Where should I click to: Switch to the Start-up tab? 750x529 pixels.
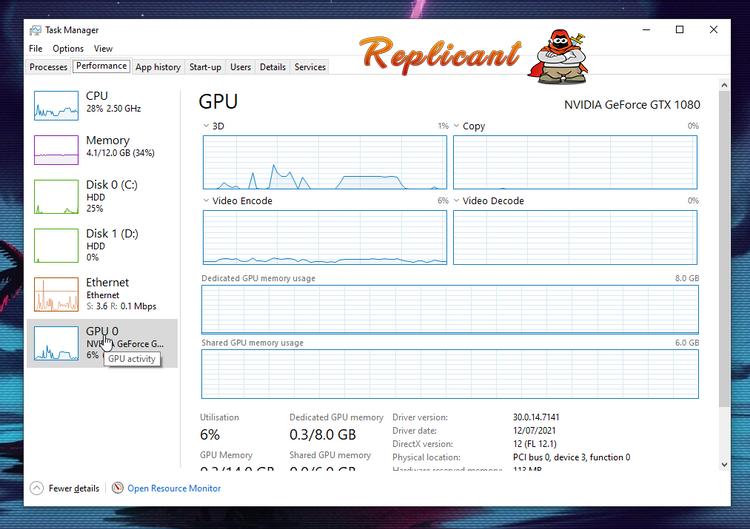pyautogui.click(x=205, y=67)
